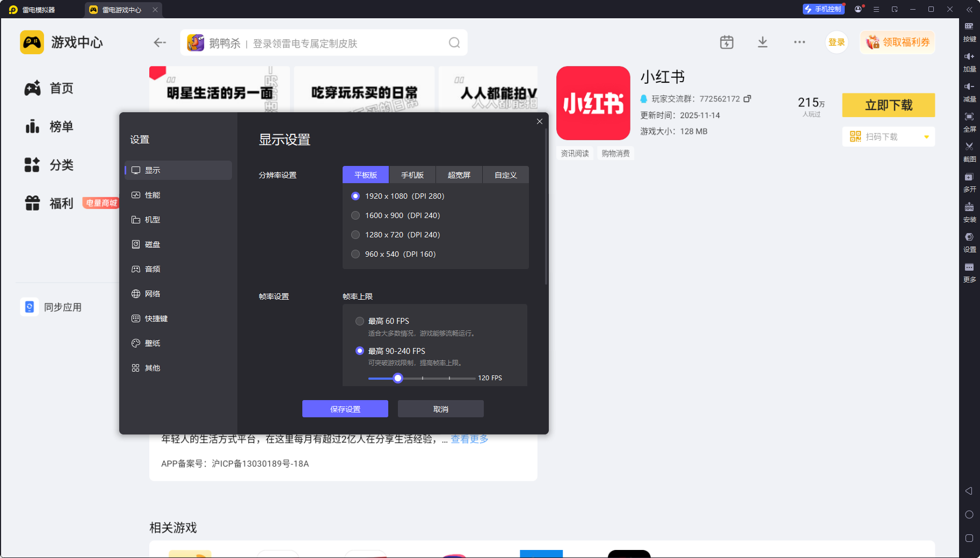Open the title bar hamburger menu

click(x=876, y=9)
